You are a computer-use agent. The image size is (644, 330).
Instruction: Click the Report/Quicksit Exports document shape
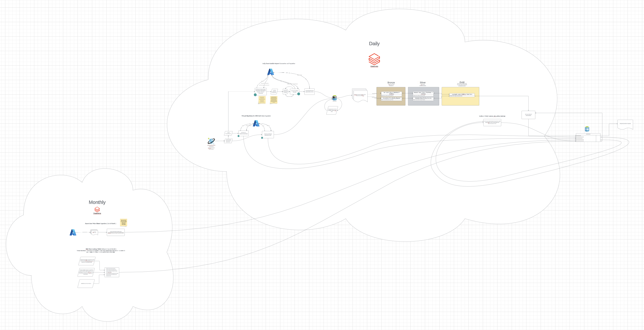pos(625,124)
